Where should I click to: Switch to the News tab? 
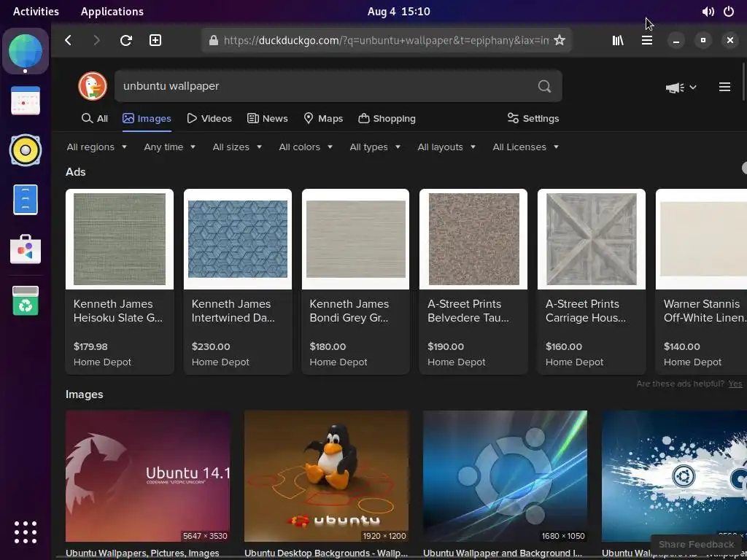[x=267, y=119]
